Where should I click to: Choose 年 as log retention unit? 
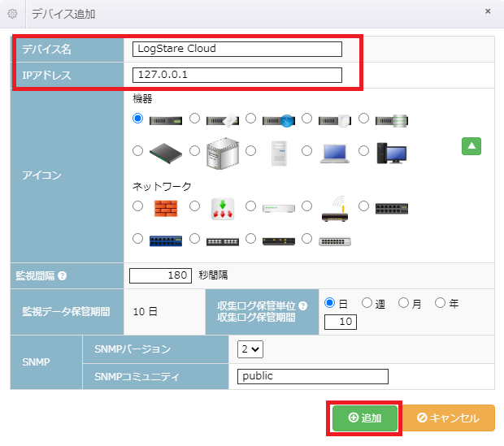(440, 303)
